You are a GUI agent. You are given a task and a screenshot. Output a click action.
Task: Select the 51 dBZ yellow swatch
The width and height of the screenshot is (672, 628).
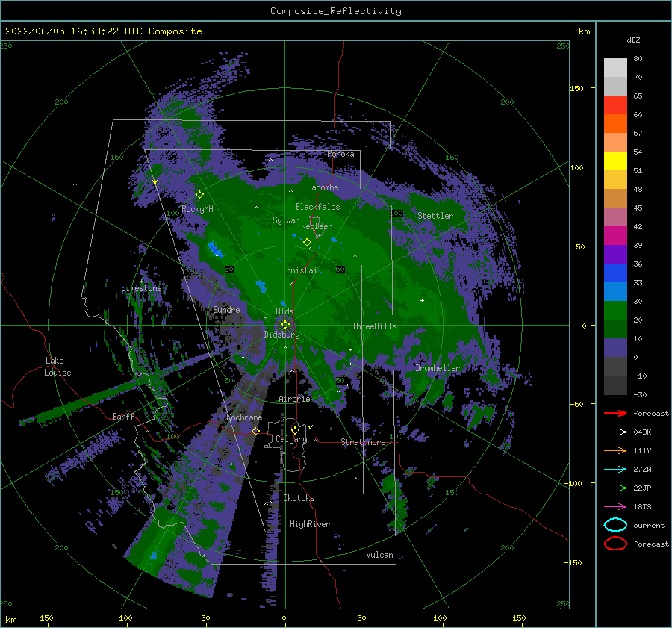coord(615,161)
